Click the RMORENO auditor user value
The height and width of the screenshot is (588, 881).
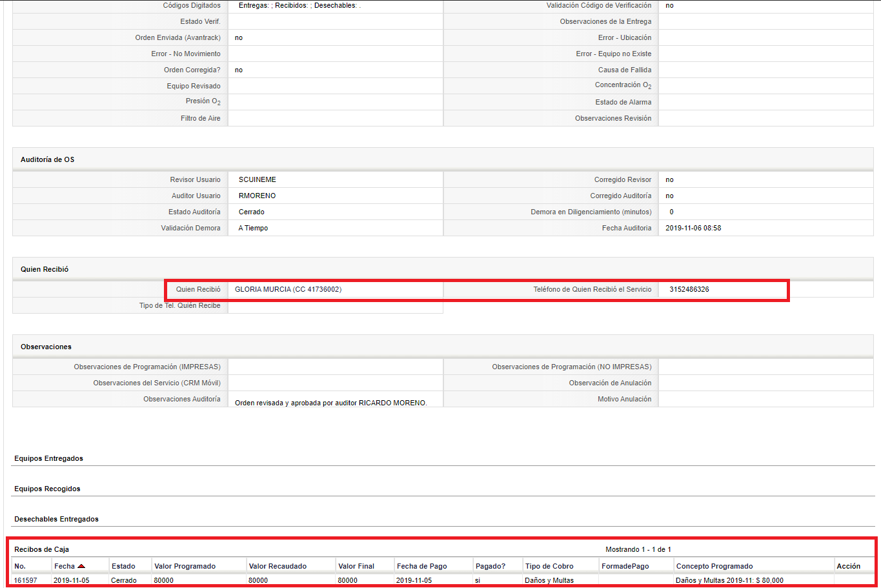[x=257, y=196]
